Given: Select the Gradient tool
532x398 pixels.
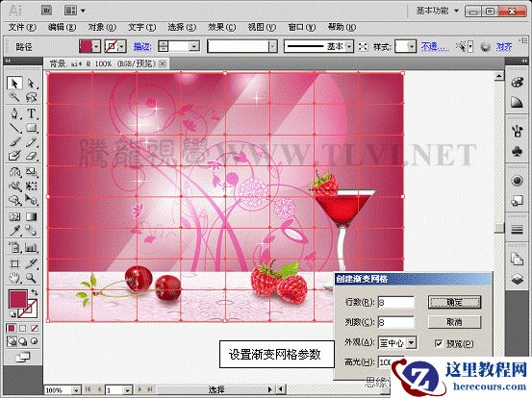Looking at the screenshot, I should (x=31, y=216).
